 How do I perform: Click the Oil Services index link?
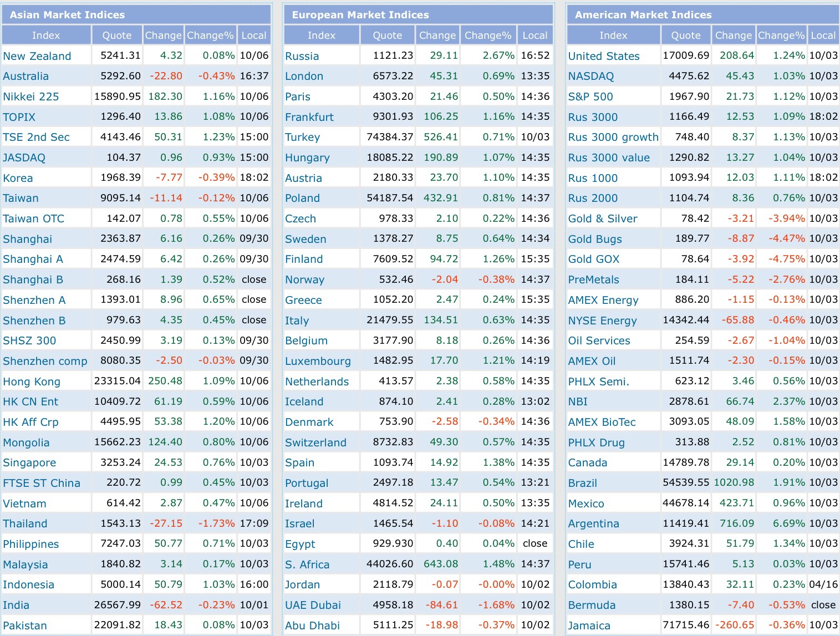click(x=599, y=340)
